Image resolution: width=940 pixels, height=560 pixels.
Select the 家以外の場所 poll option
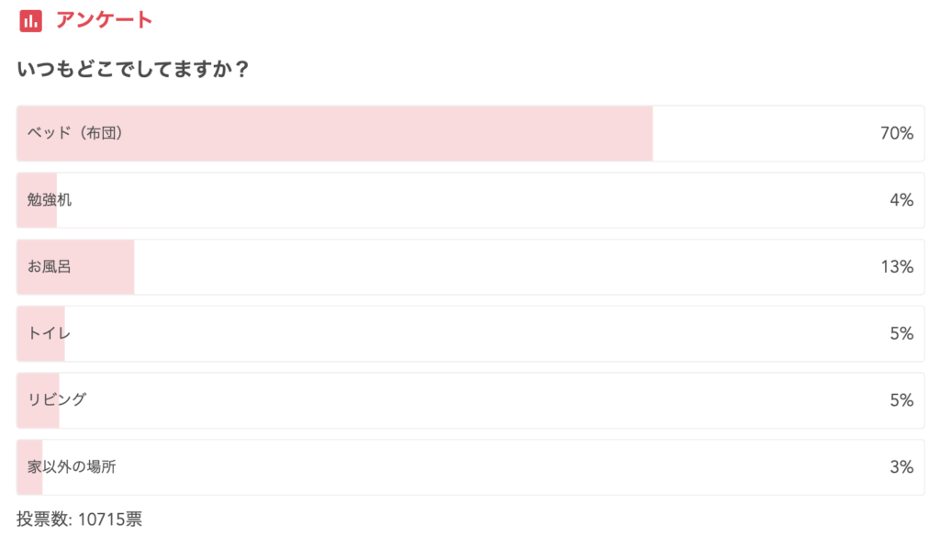(471, 467)
